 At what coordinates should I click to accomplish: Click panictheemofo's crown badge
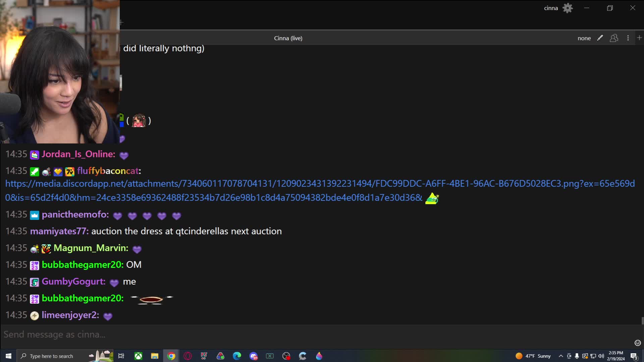[35, 215]
